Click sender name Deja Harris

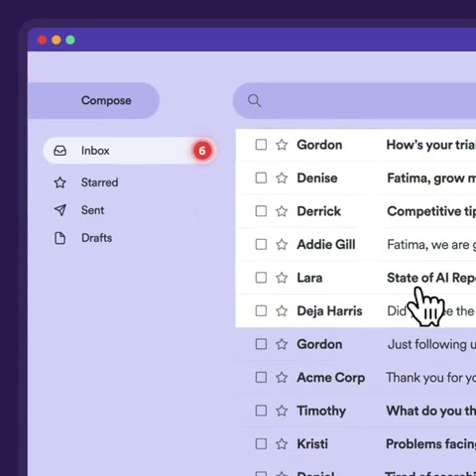pos(329,311)
